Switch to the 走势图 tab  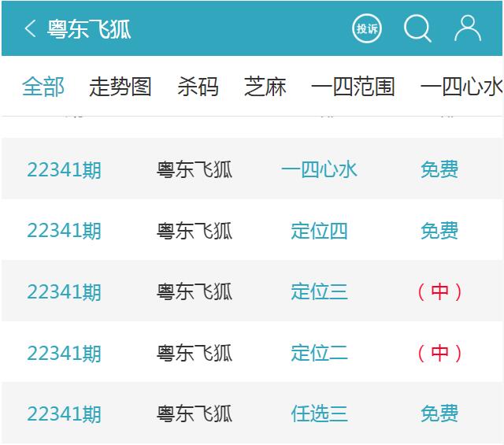(x=120, y=87)
